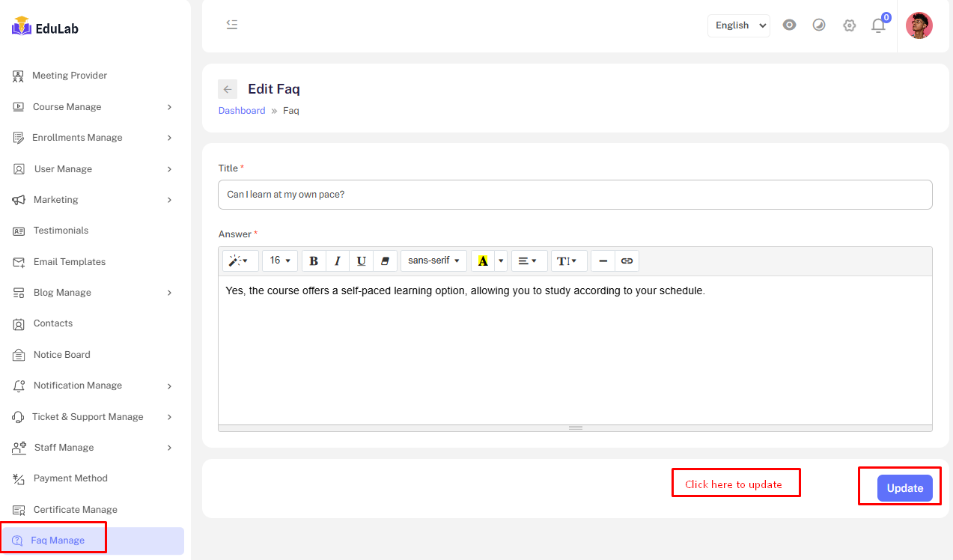This screenshot has width=953, height=560.
Task: Click the eraser remove-format icon
Action: 385,261
